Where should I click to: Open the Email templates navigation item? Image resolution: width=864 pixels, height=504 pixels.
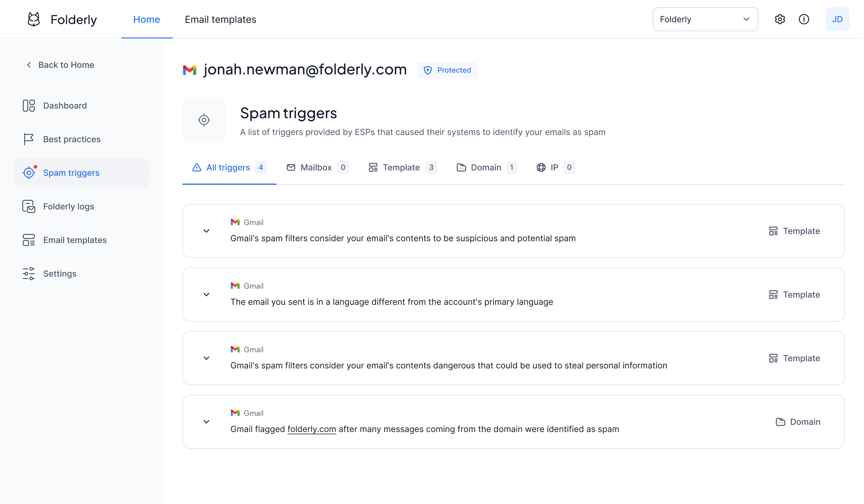pos(220,19)
